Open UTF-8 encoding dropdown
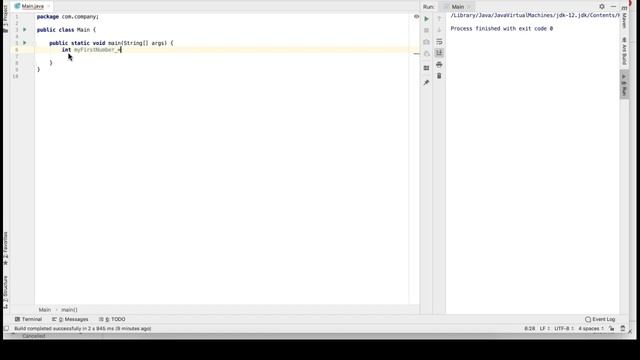Screen dimensions: 640x360 pos(564,329)
